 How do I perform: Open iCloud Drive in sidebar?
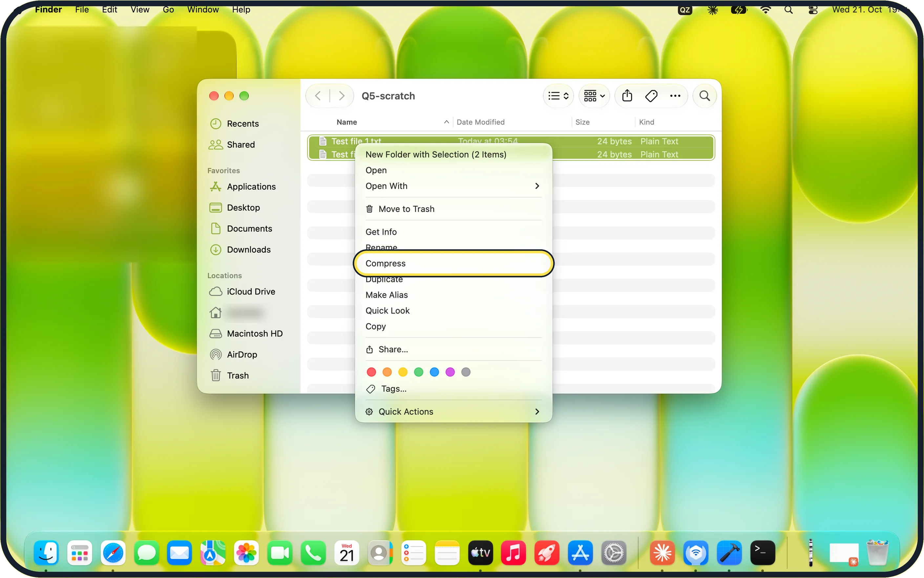click(x=248, y=291)
